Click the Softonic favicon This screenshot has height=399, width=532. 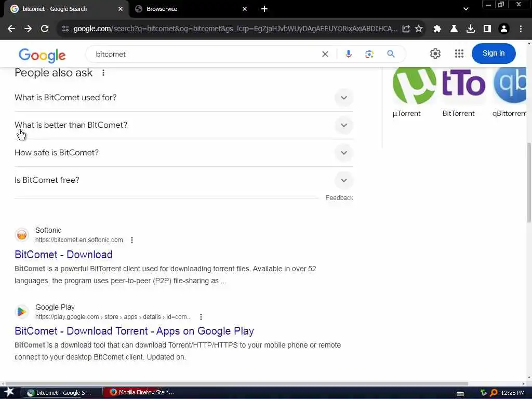pyautogui.click(x=22, y=235)
